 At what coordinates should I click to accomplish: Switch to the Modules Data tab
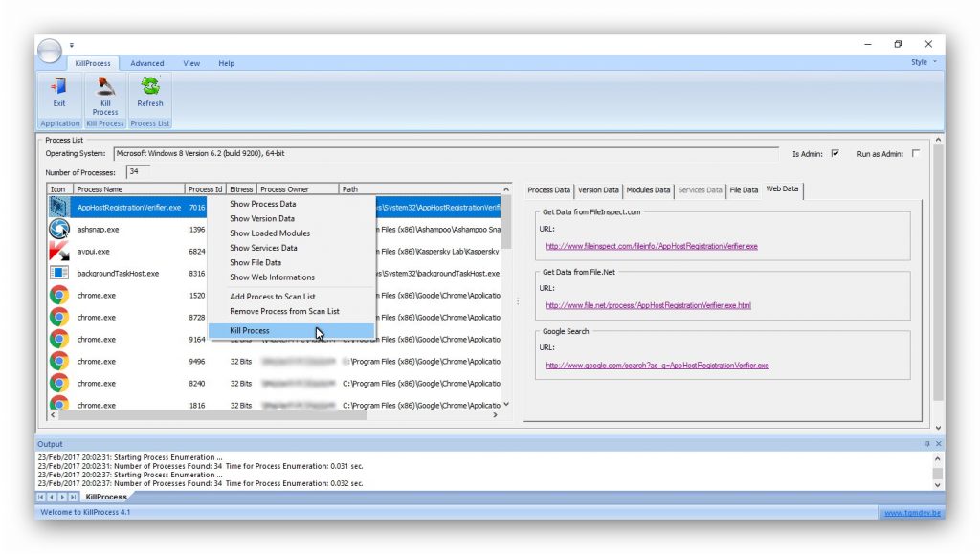tap(648, 189)
